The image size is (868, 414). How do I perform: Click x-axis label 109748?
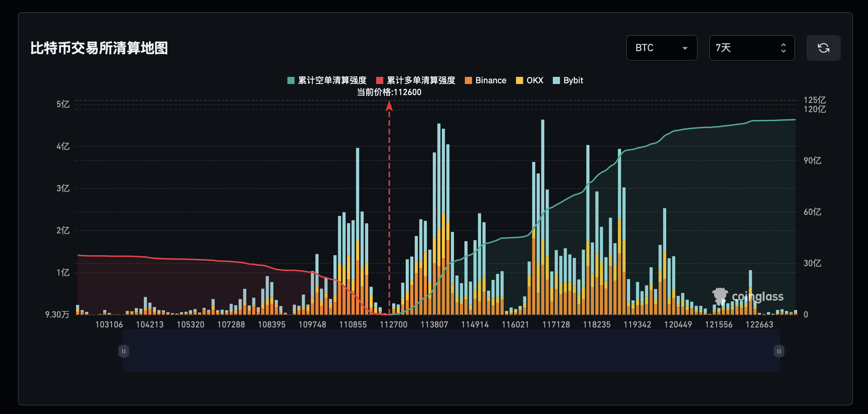(x=312, y=325)
